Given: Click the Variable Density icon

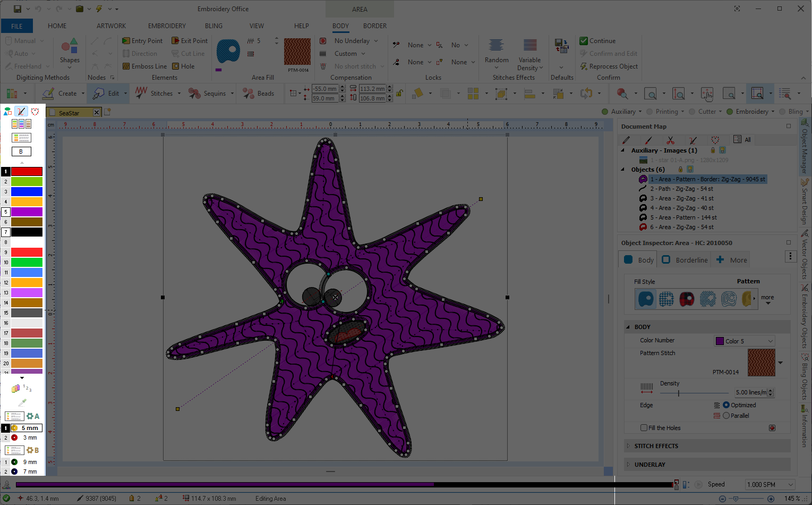Looking at the screenshot, I should pos(529,46).
